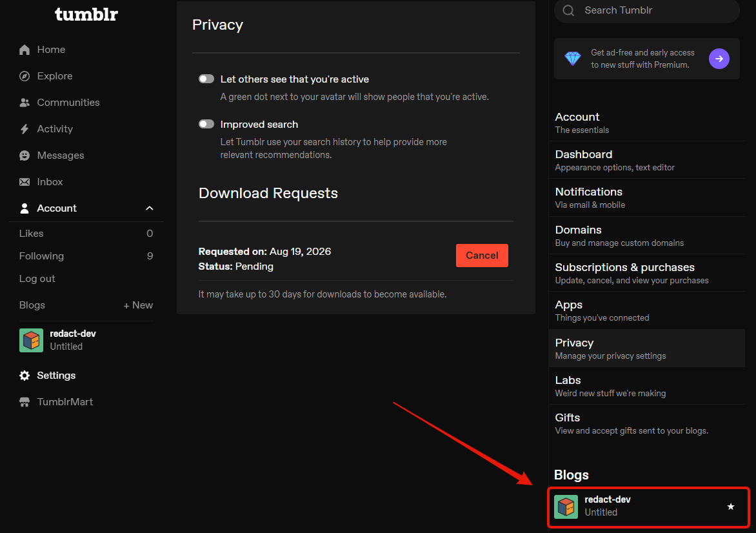Click the Inbox envelope icon
The width and height of the screenshot is (756, 533).
(x=25, y=182)
